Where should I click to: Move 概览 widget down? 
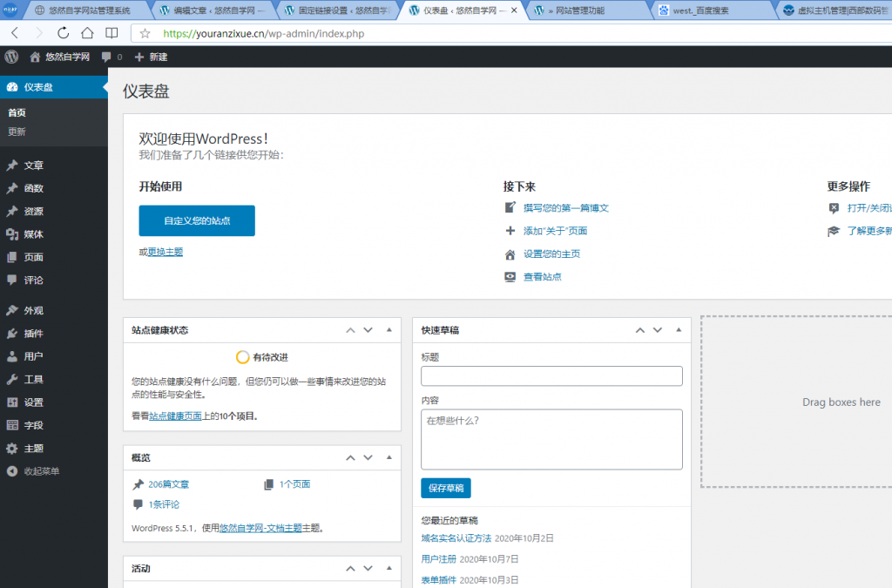[x=368, y=458]
